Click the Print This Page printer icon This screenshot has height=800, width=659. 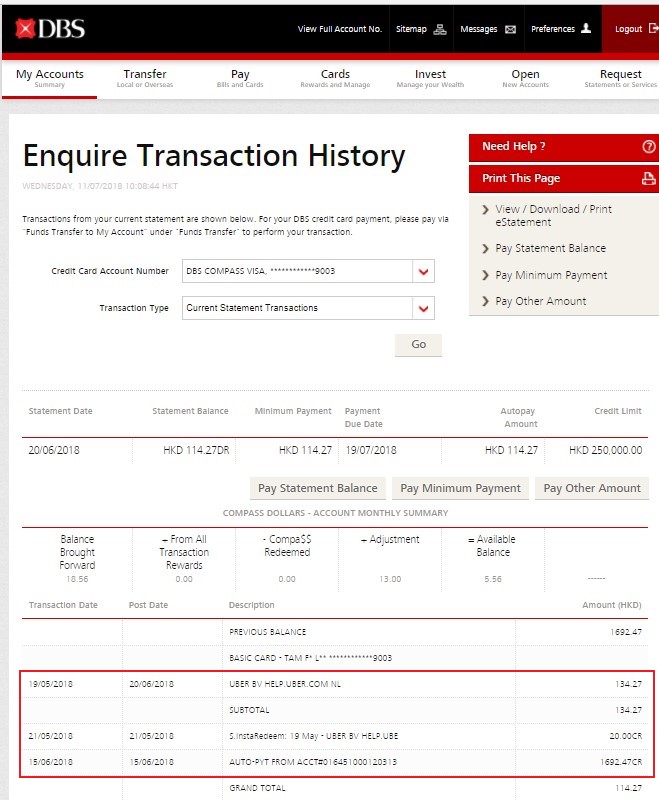click(649, 179)
